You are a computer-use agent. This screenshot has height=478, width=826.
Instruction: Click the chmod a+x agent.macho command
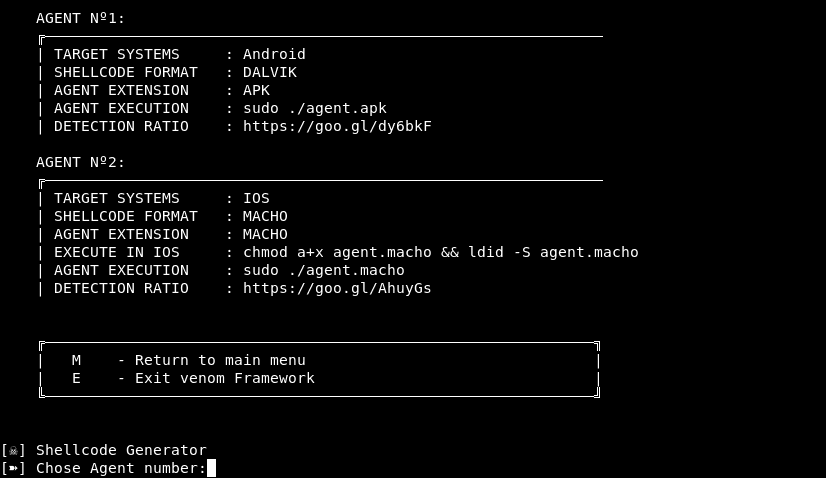pyautogui.click(x=337, y=252)
